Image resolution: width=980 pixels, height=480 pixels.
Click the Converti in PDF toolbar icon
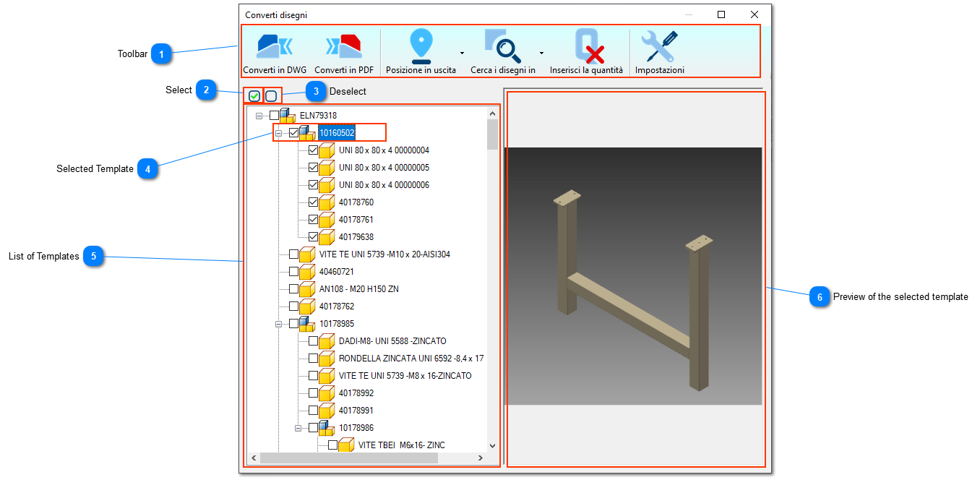344,46
